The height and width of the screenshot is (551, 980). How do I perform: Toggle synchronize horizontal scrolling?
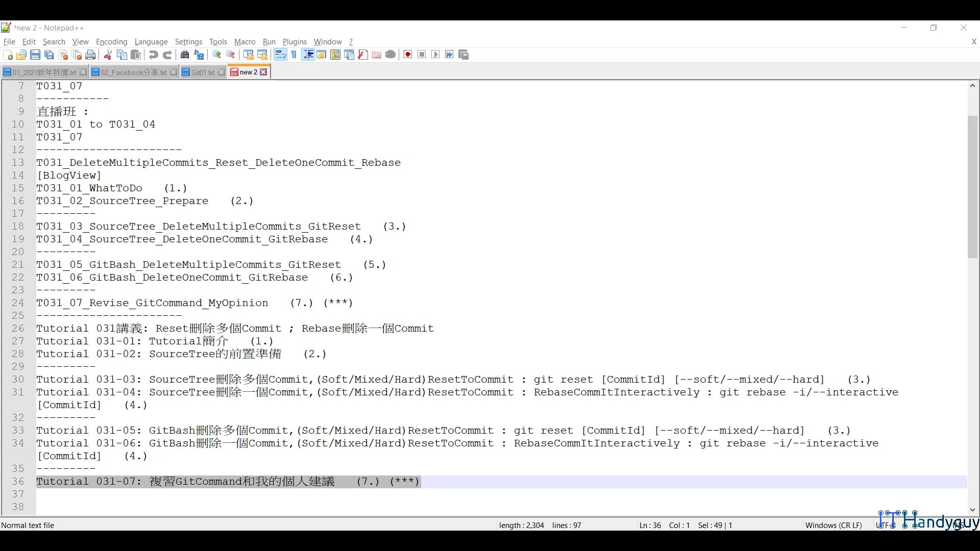[x=262, y=55]
